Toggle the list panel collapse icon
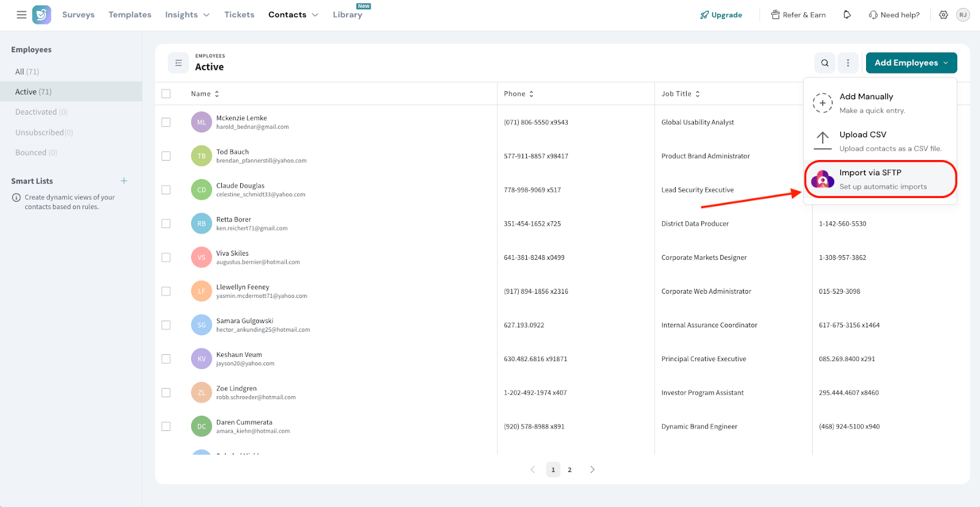980x507 pixels. [178, 63]
